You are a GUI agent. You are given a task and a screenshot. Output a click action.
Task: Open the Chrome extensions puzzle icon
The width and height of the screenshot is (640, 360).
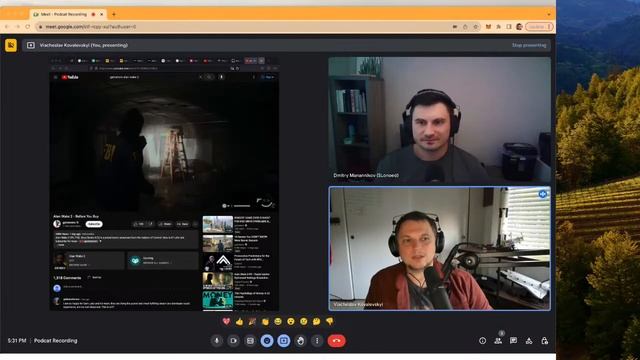pyautogui.click(x=498, y=27)
